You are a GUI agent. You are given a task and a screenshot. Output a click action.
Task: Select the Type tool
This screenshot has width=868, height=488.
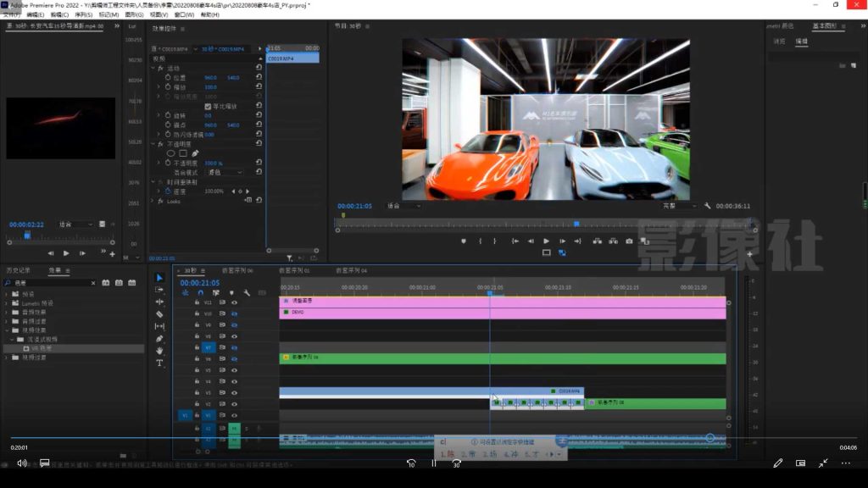(159, 363)
